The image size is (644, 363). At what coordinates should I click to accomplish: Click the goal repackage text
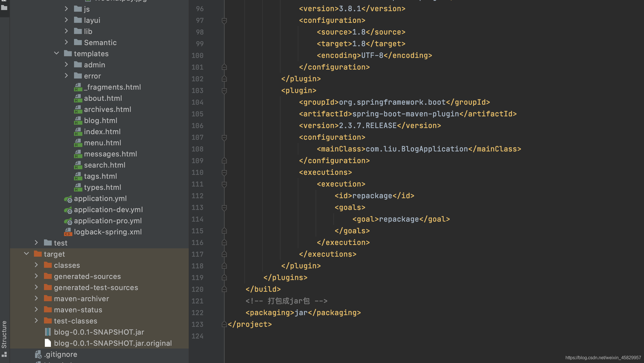[399, 219]
